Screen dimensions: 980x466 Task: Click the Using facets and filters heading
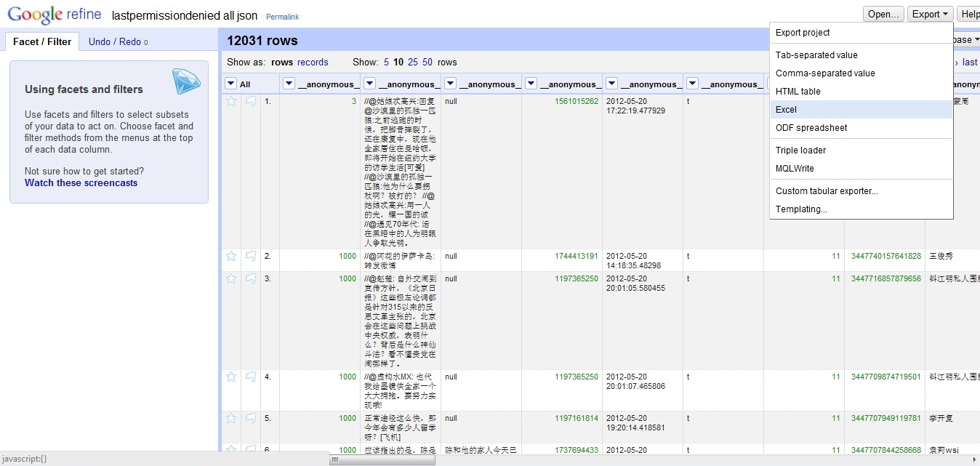[84, 89]
